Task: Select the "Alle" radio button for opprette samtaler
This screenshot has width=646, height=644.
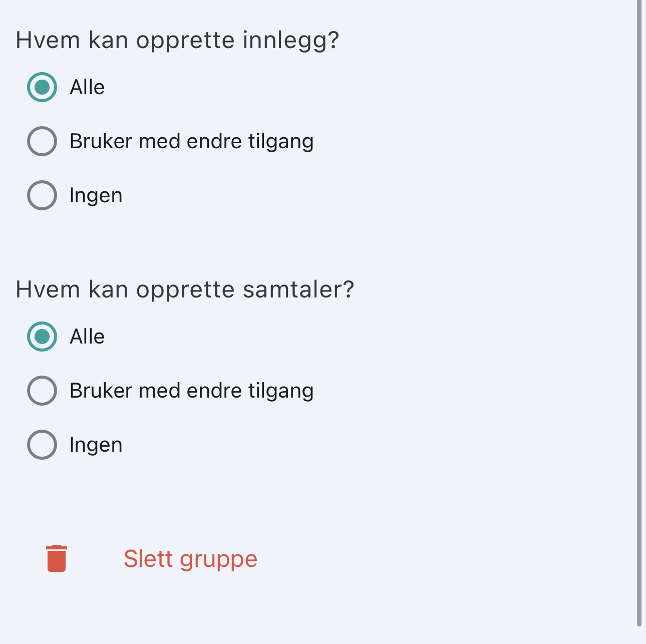Action: [x=42, y=337]
